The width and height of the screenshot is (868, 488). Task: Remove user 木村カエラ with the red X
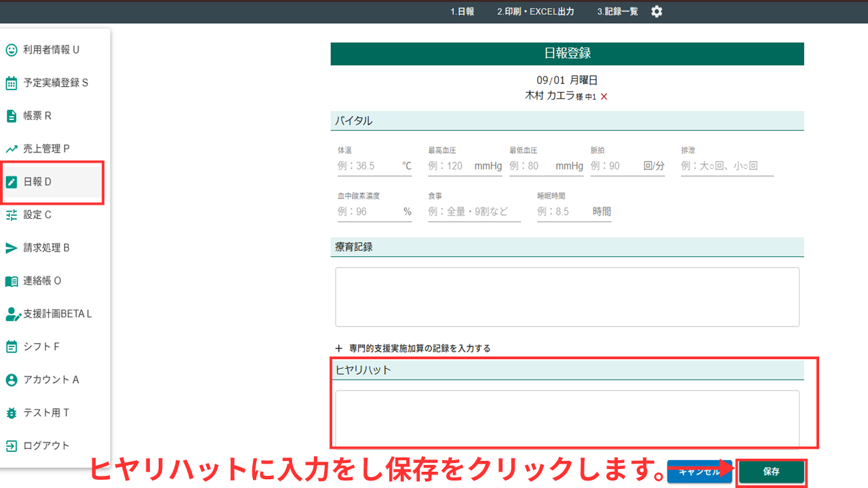(x=604, y=97)
